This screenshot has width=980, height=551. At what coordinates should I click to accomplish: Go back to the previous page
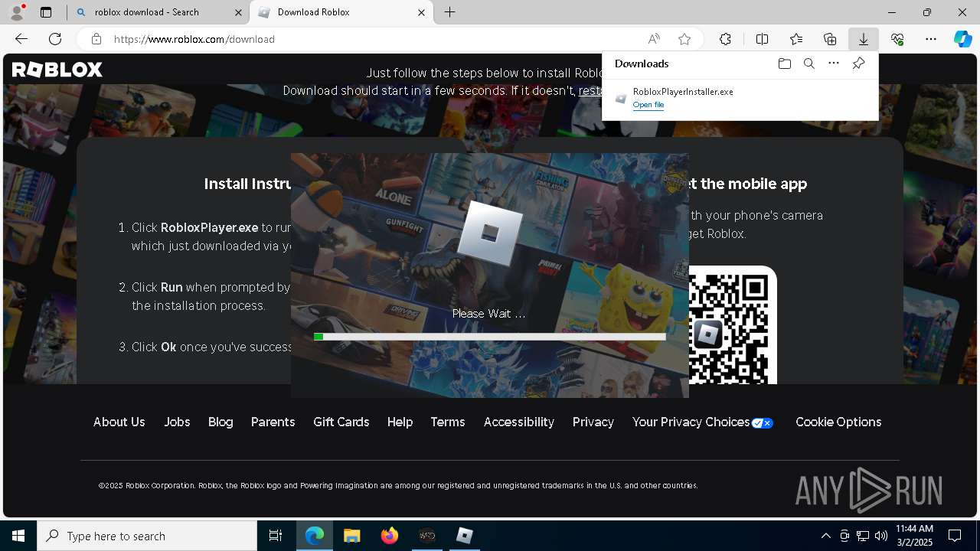(21, 39)
